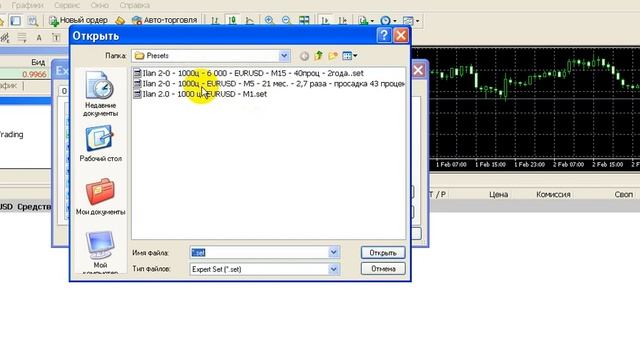Switch chart to candlestick mode

[x=232, y=20]
